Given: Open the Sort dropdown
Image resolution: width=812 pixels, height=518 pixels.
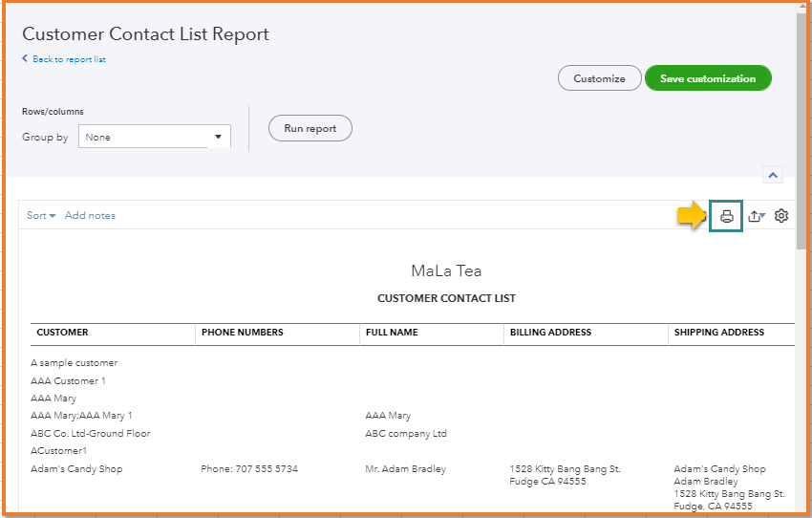Looking at the screenshot, I should pyautogui.click(x=41, y=215).
